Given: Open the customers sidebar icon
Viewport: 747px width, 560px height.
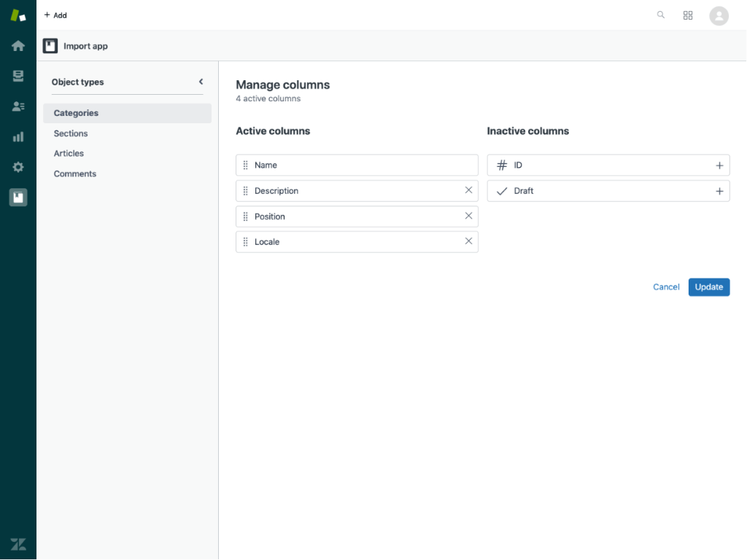Looking at the screenshot, I should (x=18, y=106).
